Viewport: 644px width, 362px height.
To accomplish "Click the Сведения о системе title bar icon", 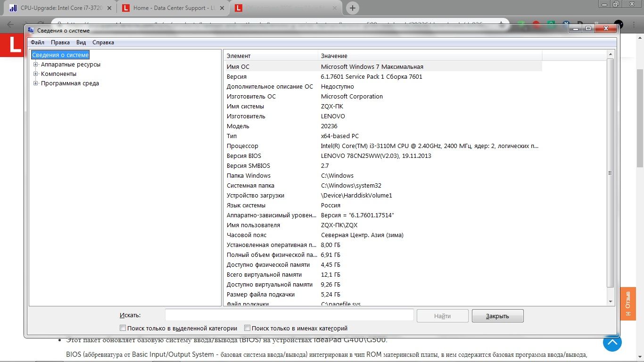I will click(x=31, y=30).
